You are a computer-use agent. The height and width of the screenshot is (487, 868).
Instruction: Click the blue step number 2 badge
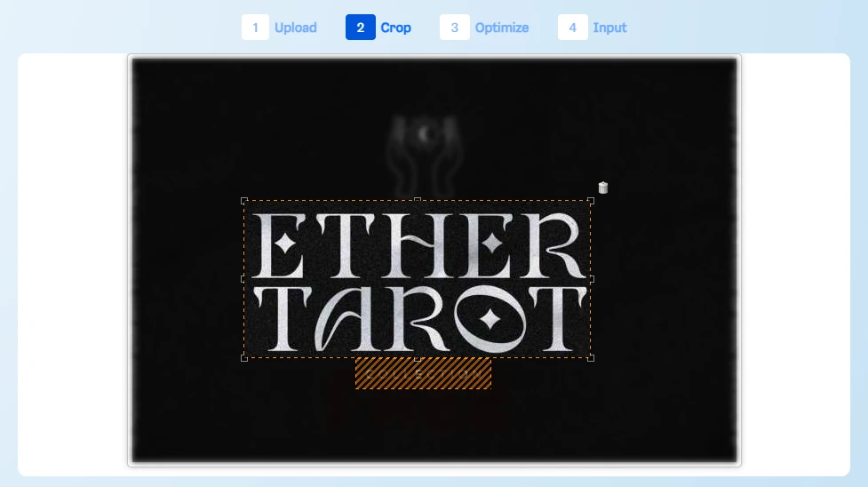click(x=361, y=28)
